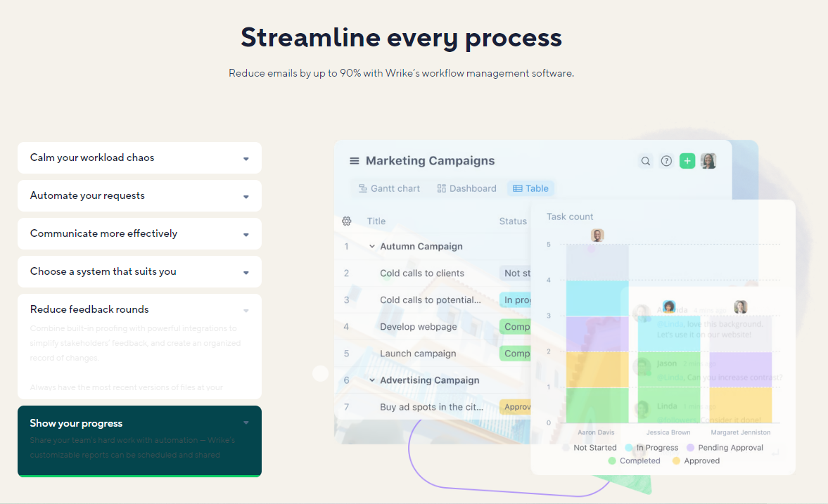Click Pending Approval legend swatch

(690, 448)
